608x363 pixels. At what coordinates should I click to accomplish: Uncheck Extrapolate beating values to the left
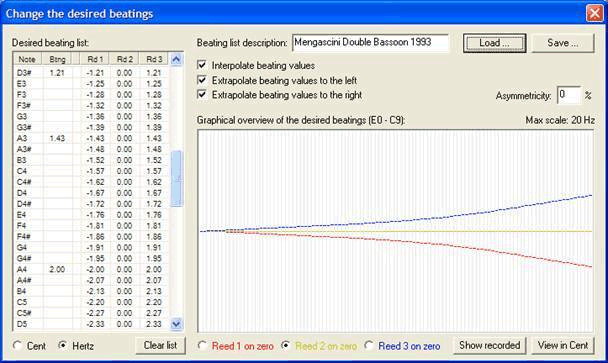click(x=202, y=80)
